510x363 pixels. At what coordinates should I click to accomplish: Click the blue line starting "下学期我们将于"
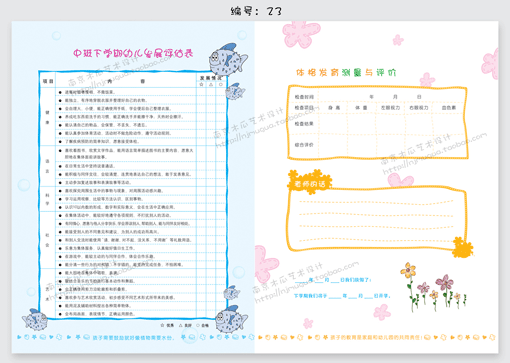pos(342,296)
